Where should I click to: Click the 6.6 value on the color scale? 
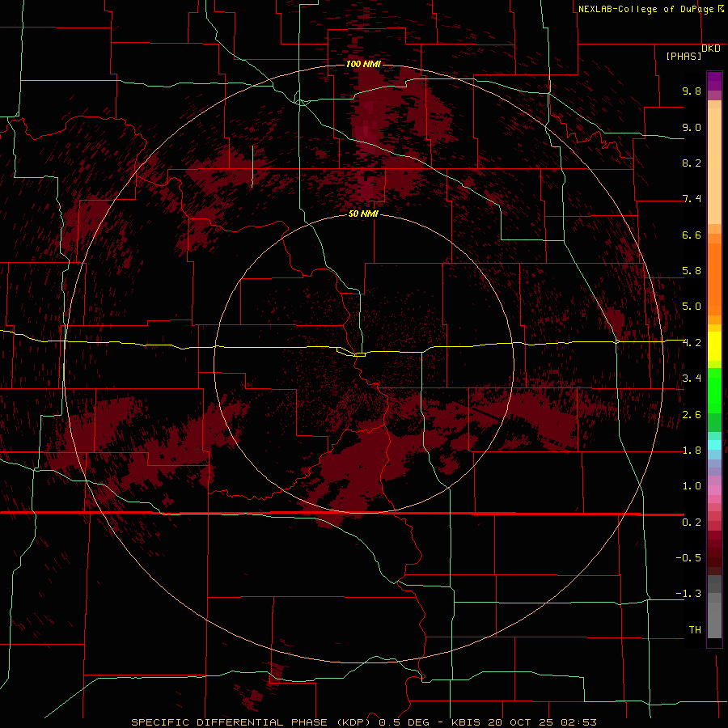click(692, 235)
